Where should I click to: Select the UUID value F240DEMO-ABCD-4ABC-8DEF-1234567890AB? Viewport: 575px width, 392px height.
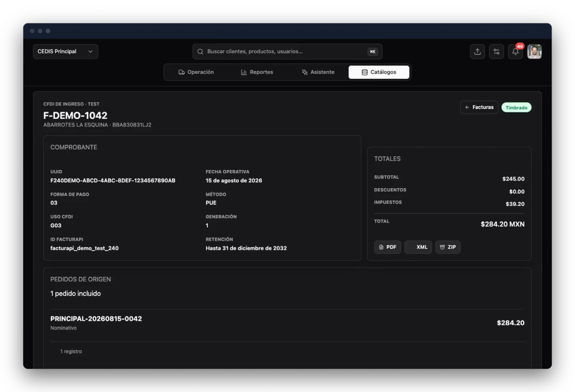pyautogui.click(x=113, y=181)
